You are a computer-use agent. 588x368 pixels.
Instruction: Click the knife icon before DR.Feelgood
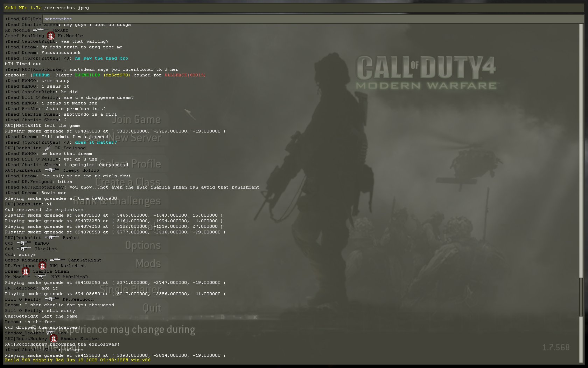tap(48, 148)
